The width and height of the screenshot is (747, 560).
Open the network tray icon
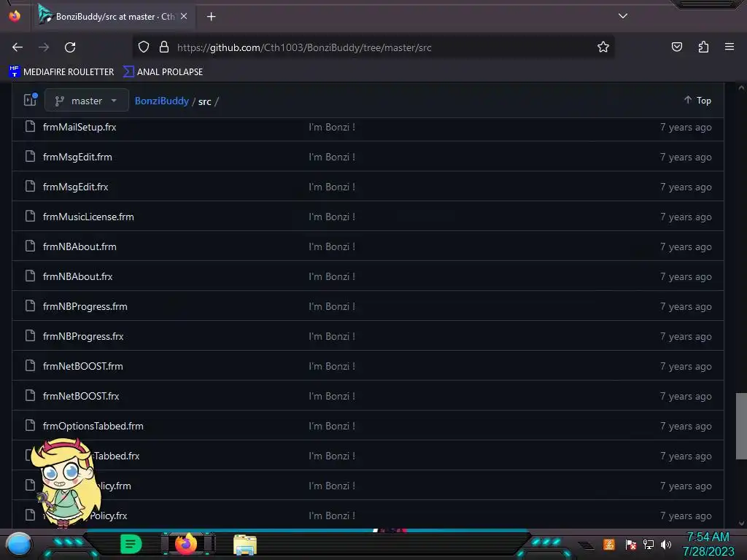click(649, 544)
